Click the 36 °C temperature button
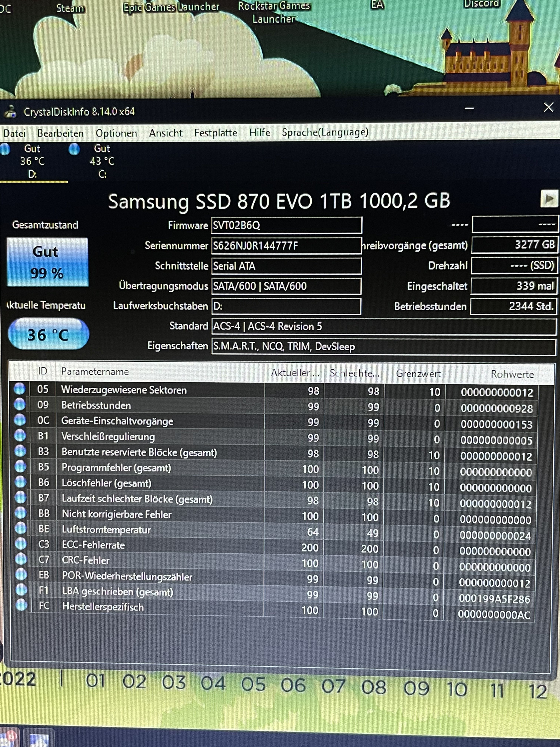 [x=48, y=334]
